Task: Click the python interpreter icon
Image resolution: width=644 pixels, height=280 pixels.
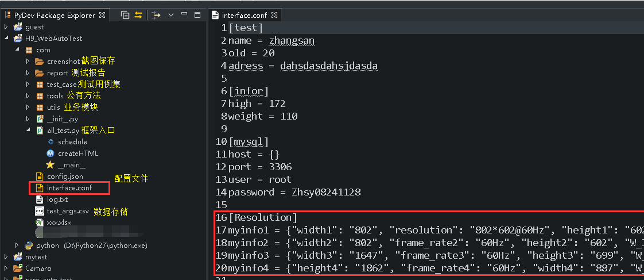Action: coord(29,246)
